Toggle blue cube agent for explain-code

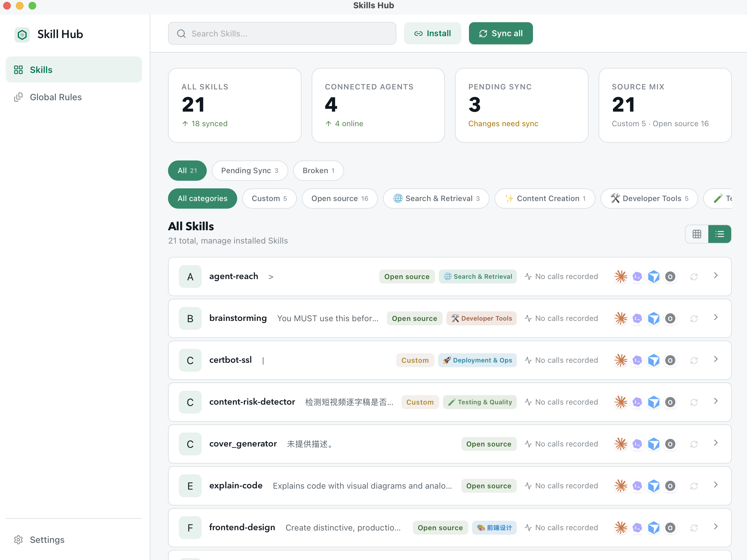[x=654, y=486]
